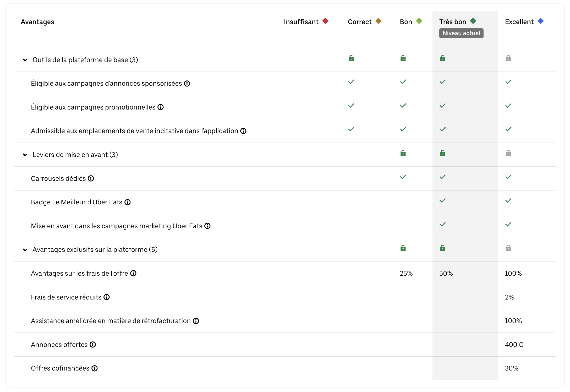The image size is (570, 392).
Task: Click 100% value for Assistance rétrofacturation
Action: [513, 321]
